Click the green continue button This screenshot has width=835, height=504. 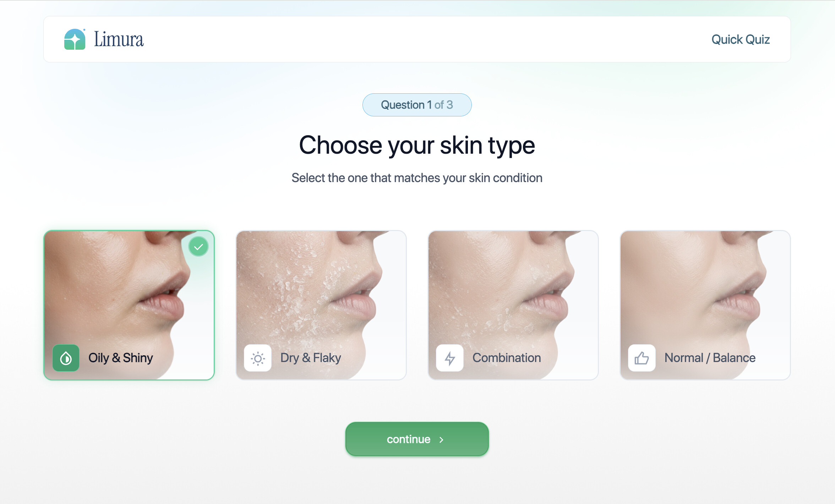click(417, 439)
